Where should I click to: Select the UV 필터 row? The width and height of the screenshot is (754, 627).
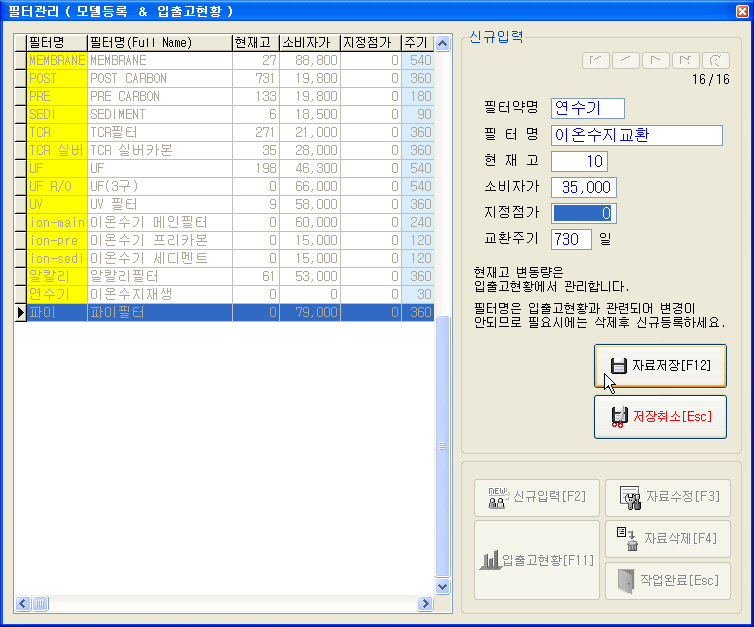coord(225,204)
